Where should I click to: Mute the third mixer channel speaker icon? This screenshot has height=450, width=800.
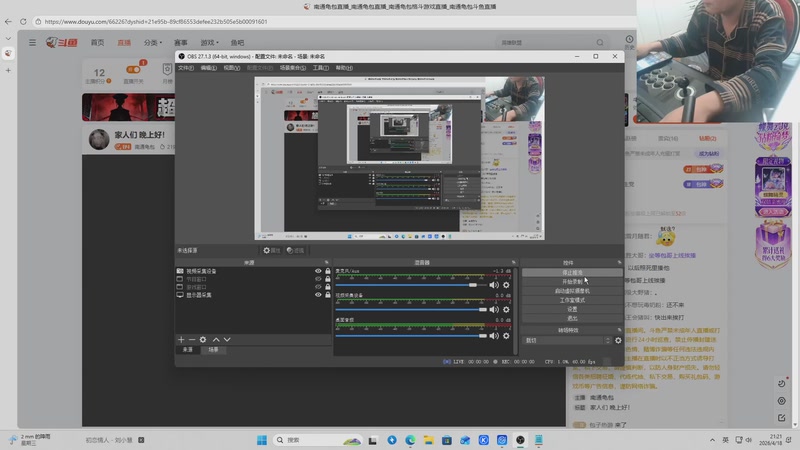tap(494, 336)
